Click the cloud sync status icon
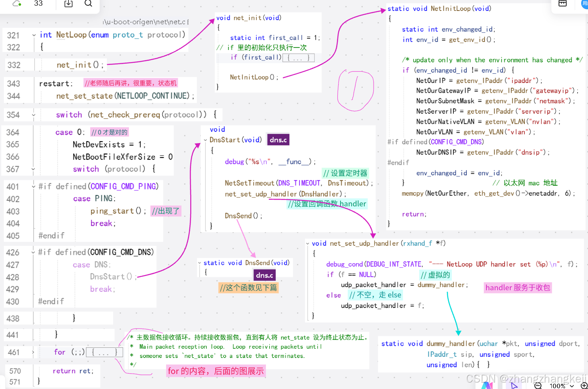This screenshot has width=588, height=389. [x=17, y=3]
